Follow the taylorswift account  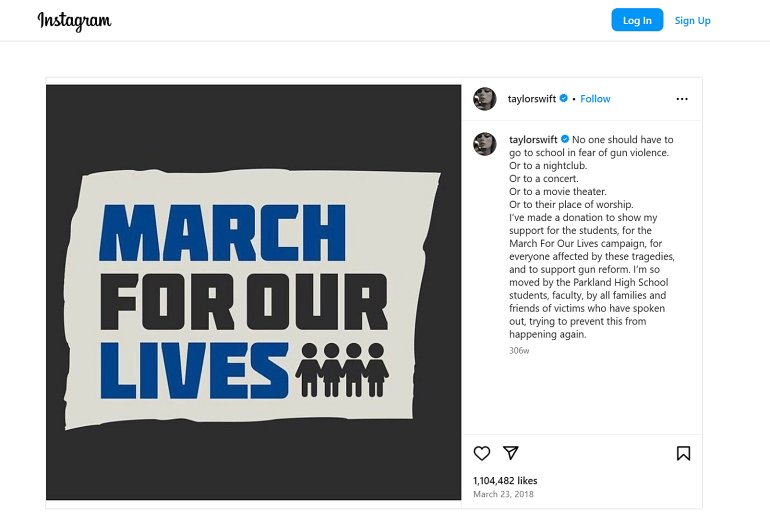pos(595,99)
